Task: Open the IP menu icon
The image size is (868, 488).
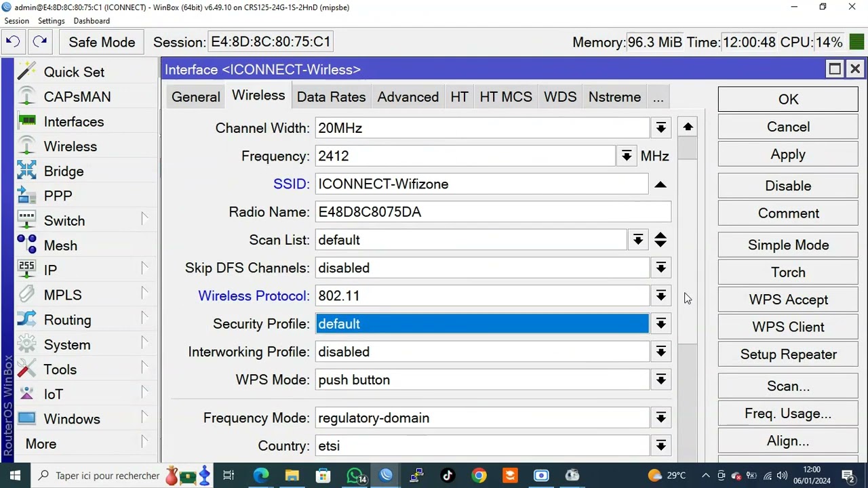Action: coord(26,270)
